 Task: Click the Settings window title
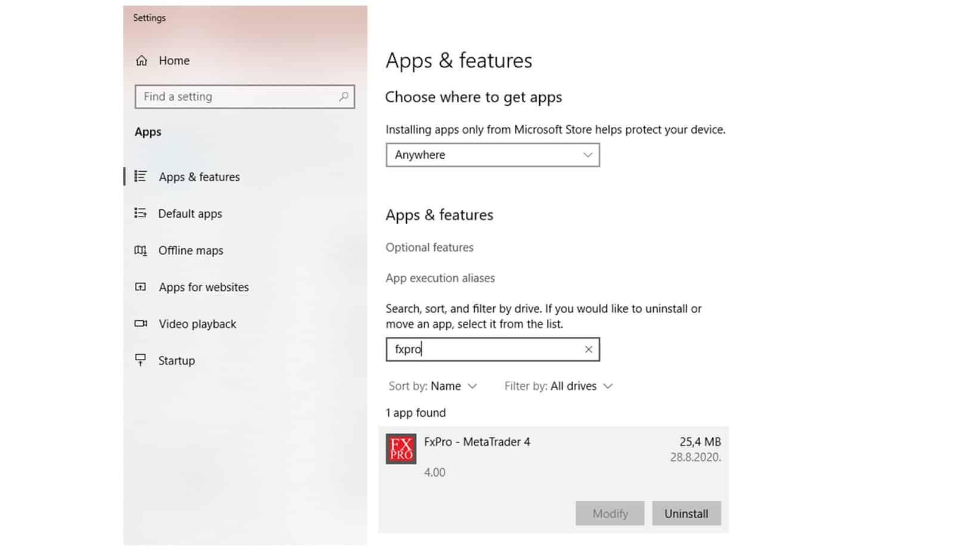tap(149, 18)
